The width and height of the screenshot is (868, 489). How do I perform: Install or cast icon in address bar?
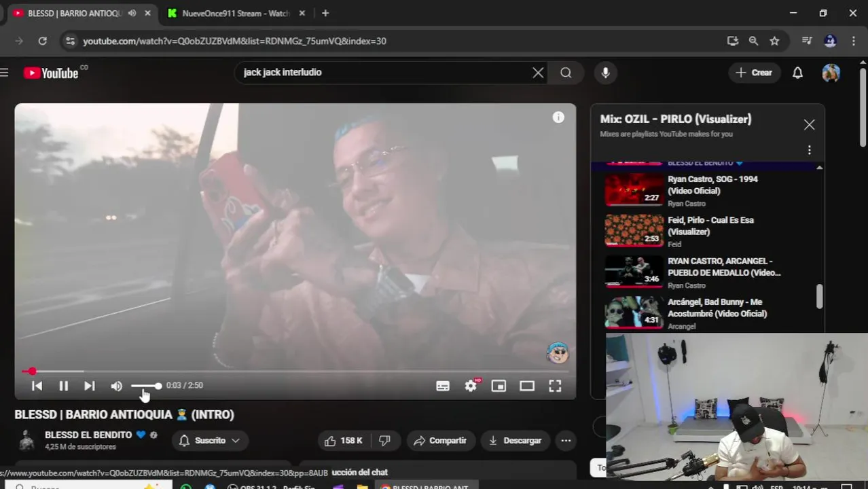732,41
